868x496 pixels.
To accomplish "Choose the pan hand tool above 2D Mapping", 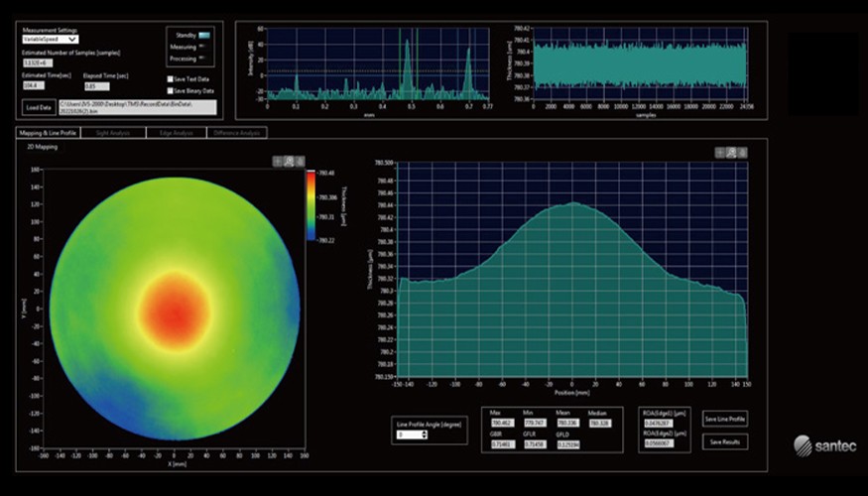I will pos(300,161).
